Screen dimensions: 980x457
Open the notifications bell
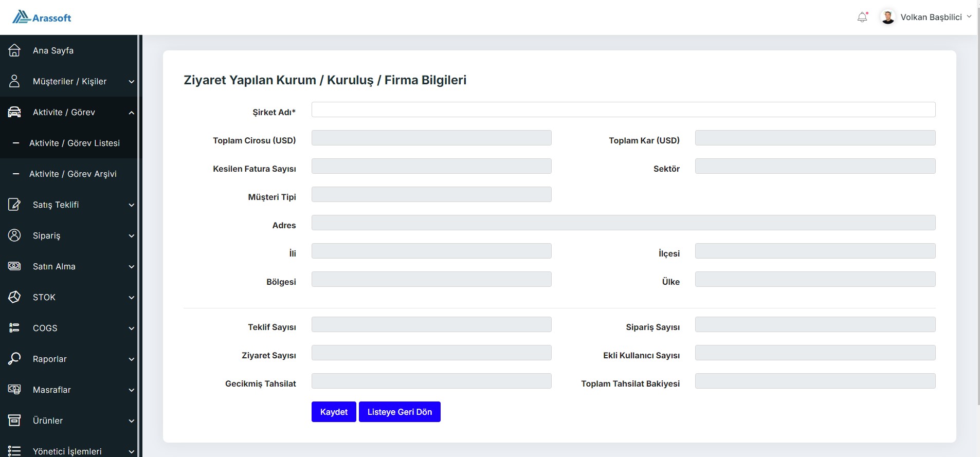[862, 17]
